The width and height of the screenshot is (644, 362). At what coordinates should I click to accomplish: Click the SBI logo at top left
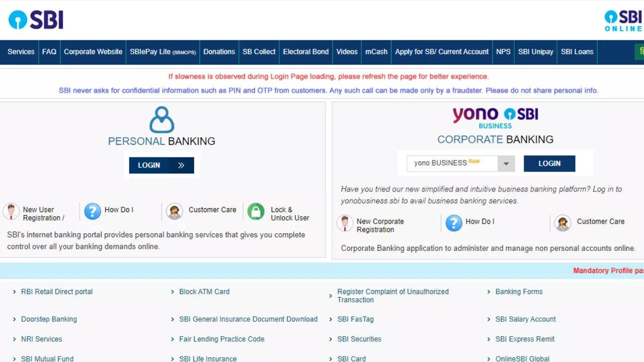36,20
